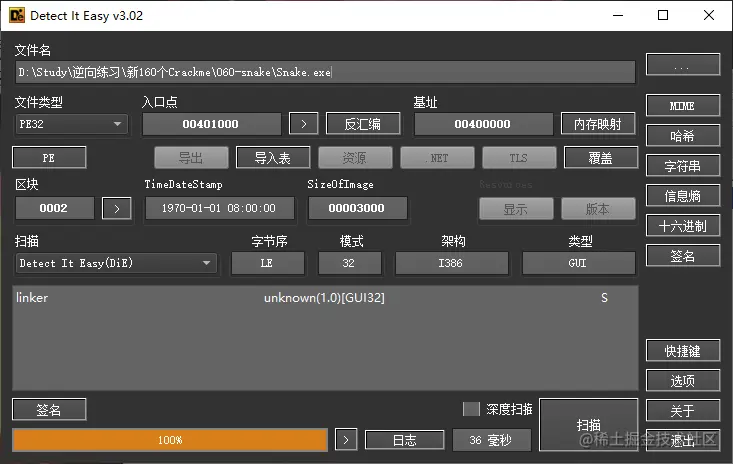
Task: Click the 反汇编 disassemble button
Action: [363, 124]
